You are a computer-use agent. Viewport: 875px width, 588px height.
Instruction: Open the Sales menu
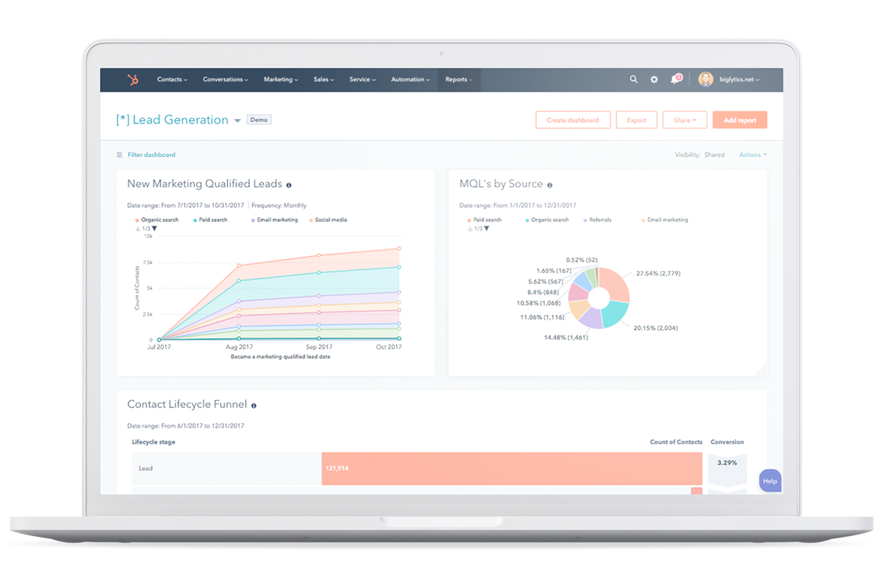323,80
